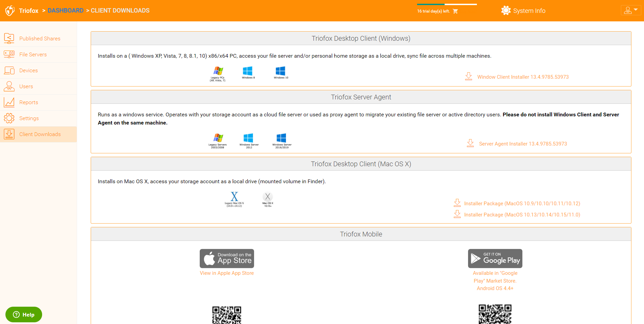Click the Windows 8 logo icon
This screenshot has width=644, height=324.
click(248, 73)
